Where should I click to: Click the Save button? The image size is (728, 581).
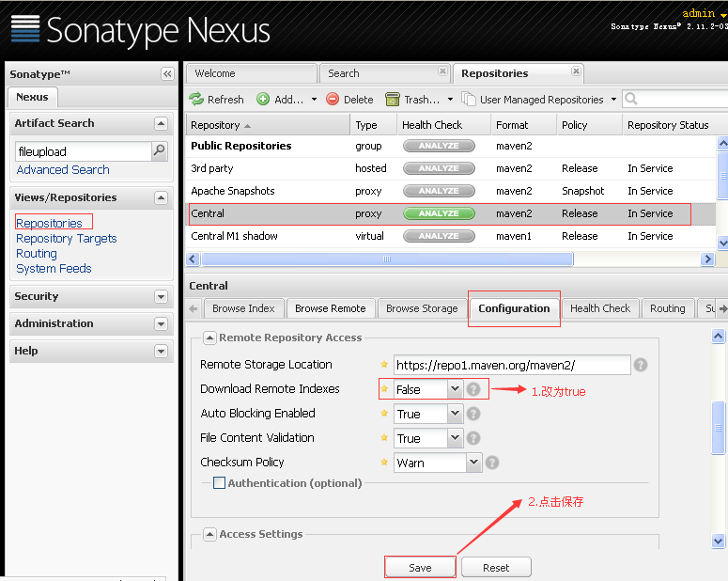click(x=420, y=568)
